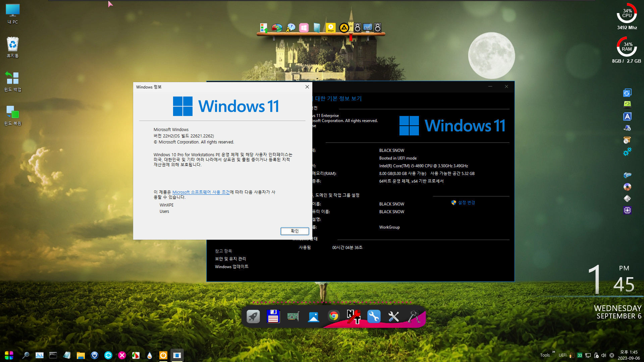Close the Windows 정보 dialog
This screenshot has height=362, width=644.
coord(307,87)
